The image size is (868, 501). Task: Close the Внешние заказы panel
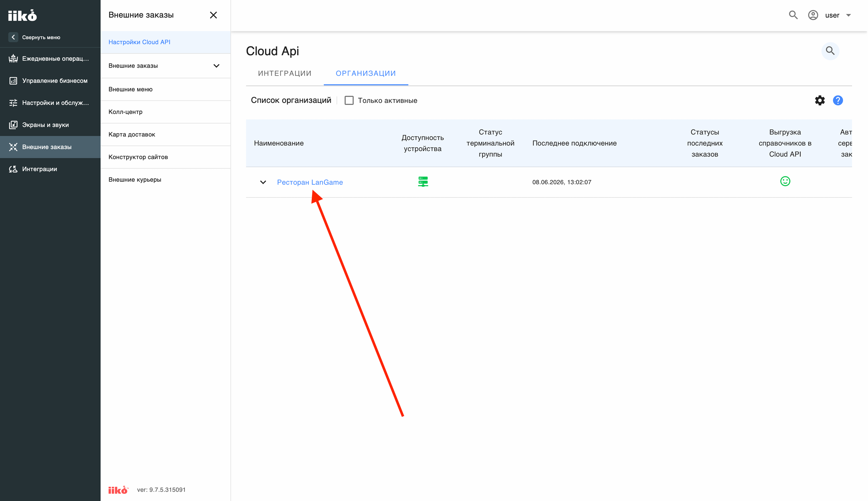213,15
